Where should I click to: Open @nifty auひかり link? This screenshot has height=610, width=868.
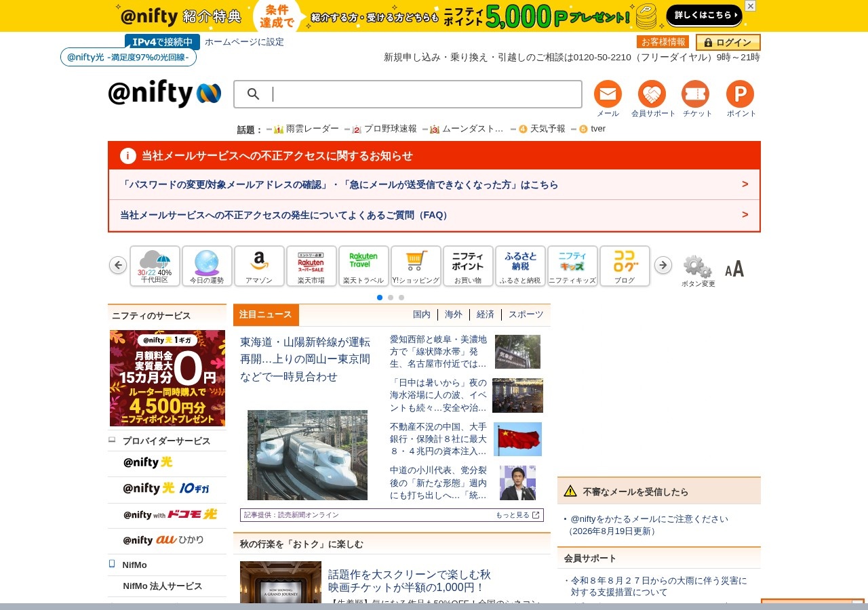tap(163, 540)
